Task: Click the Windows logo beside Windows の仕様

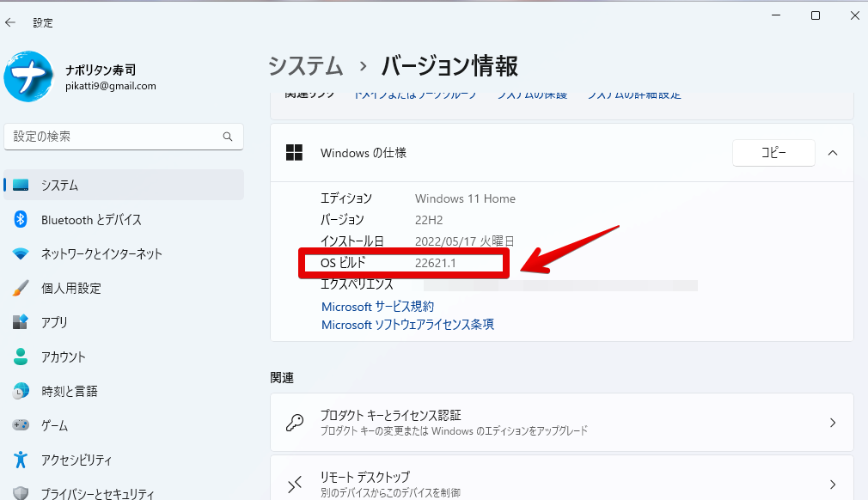Action: (x=294, y=153)
